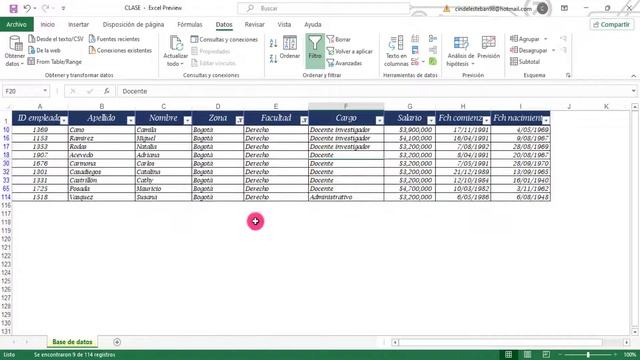
Task: Open Facultad filter dropdown
Action: tap(304, 120)
